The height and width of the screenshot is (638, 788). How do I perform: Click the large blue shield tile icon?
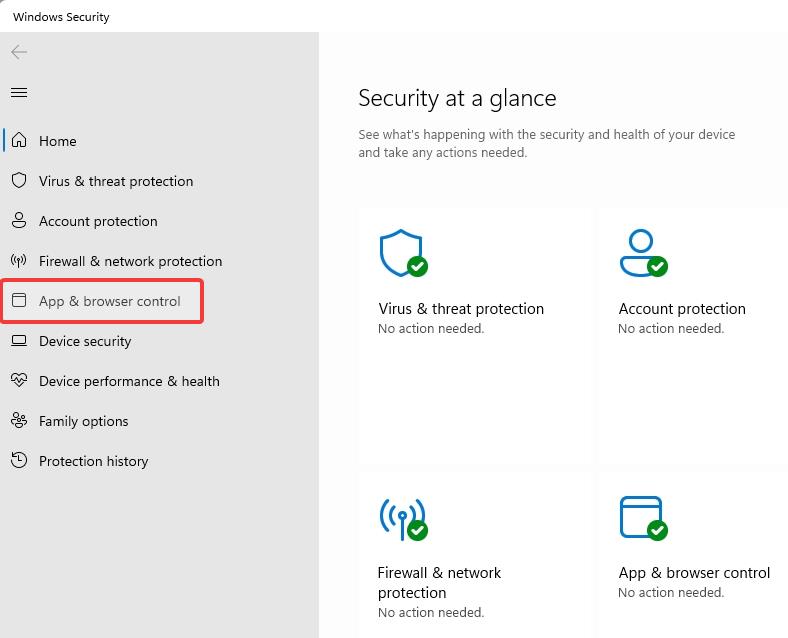click(x=401, y=253)
